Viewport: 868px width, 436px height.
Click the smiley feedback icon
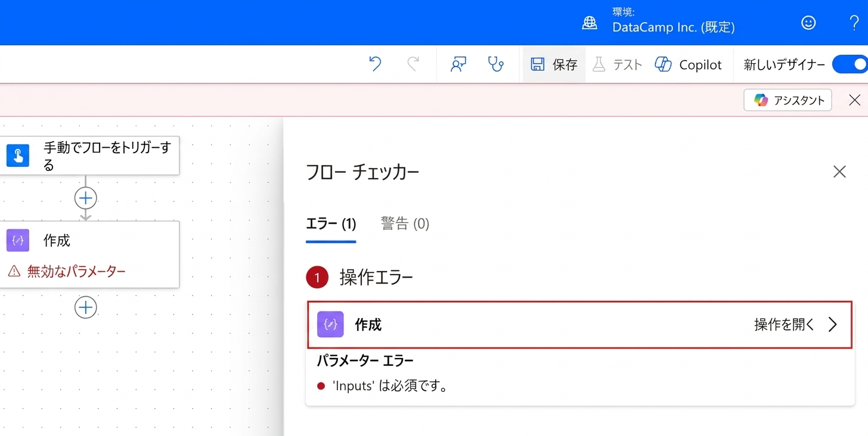pos(808,23)
